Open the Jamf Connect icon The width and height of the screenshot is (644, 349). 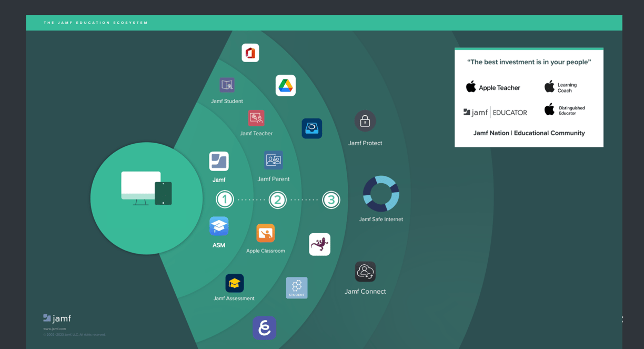(365, 272)
